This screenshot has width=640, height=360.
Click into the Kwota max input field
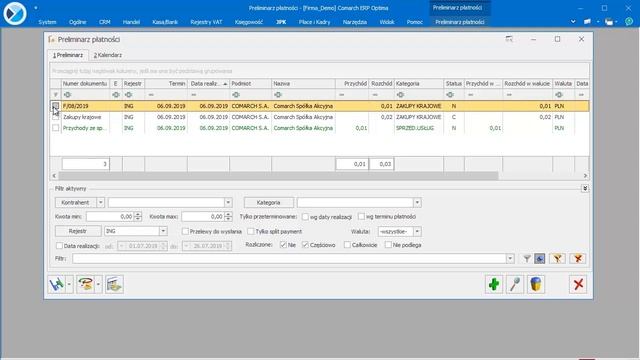[x=203, y=216]
